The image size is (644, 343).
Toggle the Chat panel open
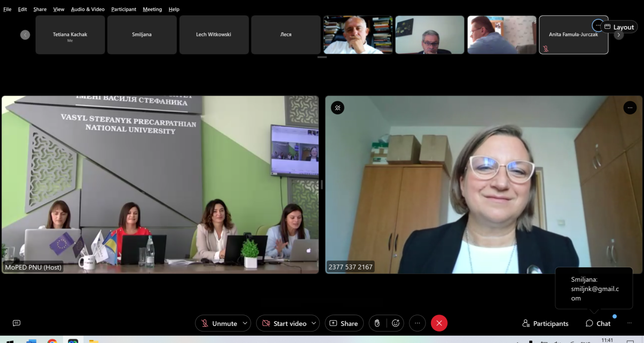(x=598, y=323)
